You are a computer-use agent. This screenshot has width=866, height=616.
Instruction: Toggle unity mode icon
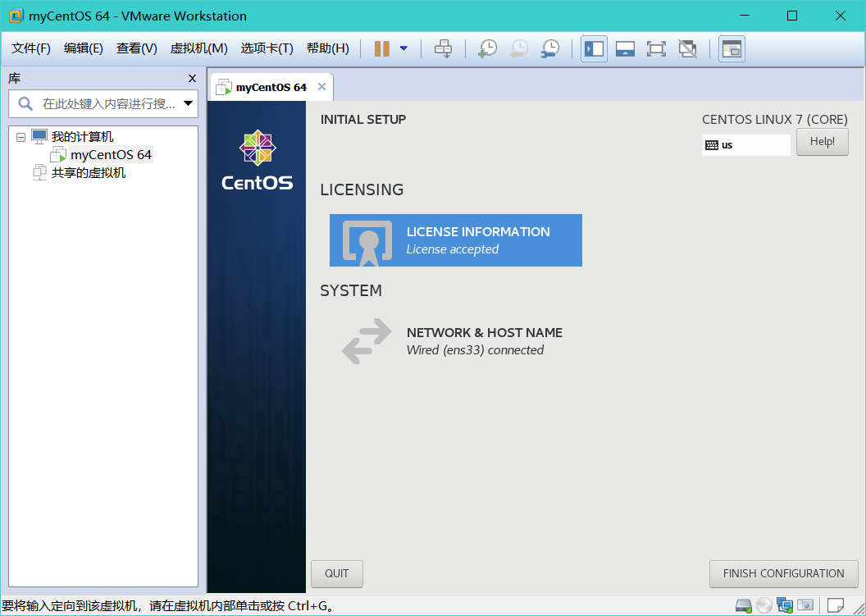click(x=687, y=48)
